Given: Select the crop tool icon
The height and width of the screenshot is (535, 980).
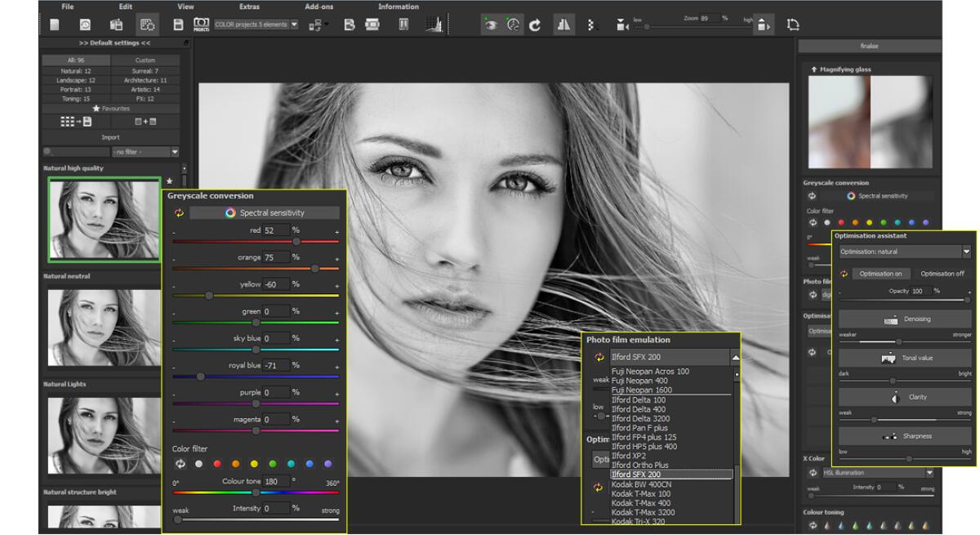Looking at the screenshot, I should coord(792,25).
